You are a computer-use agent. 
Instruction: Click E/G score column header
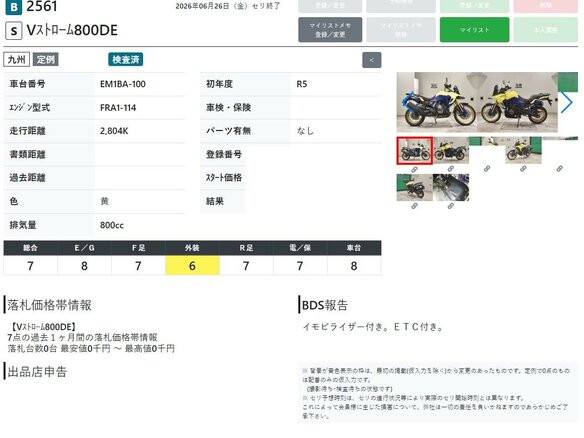(85, 248)
